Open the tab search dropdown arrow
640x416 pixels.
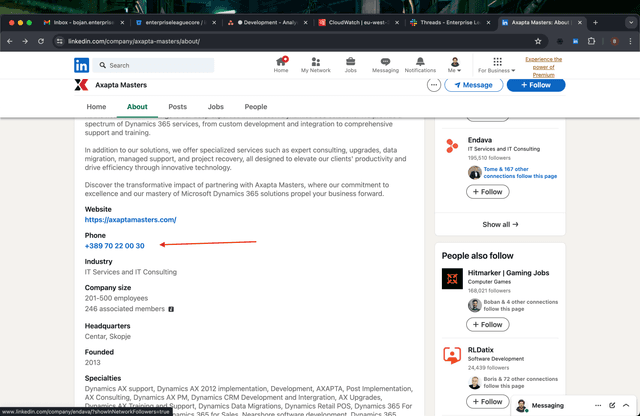pos(631,22)
